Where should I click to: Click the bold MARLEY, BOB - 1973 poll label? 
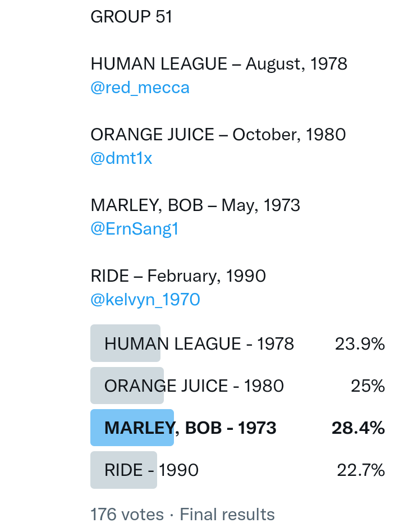pyautogui.click(x=191, y=428)
